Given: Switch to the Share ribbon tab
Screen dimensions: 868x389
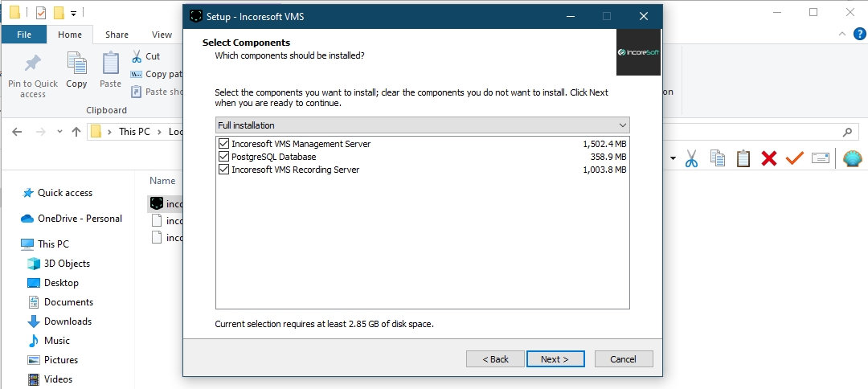Looking at the screenshot, I should (117, 35).
